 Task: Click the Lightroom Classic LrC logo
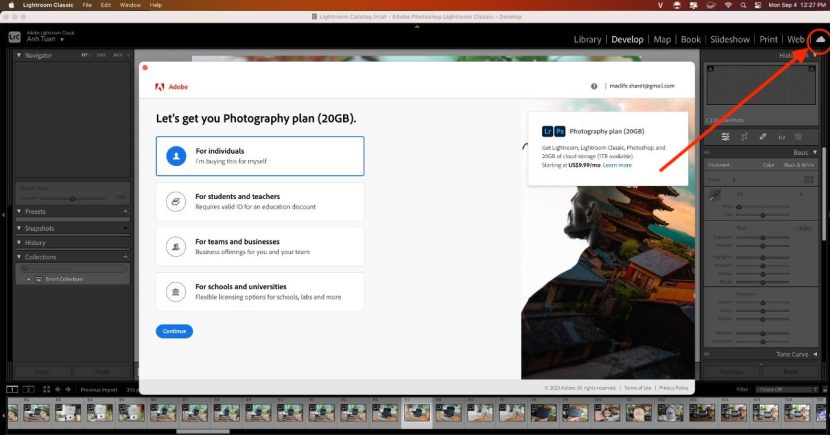[14, 37]
